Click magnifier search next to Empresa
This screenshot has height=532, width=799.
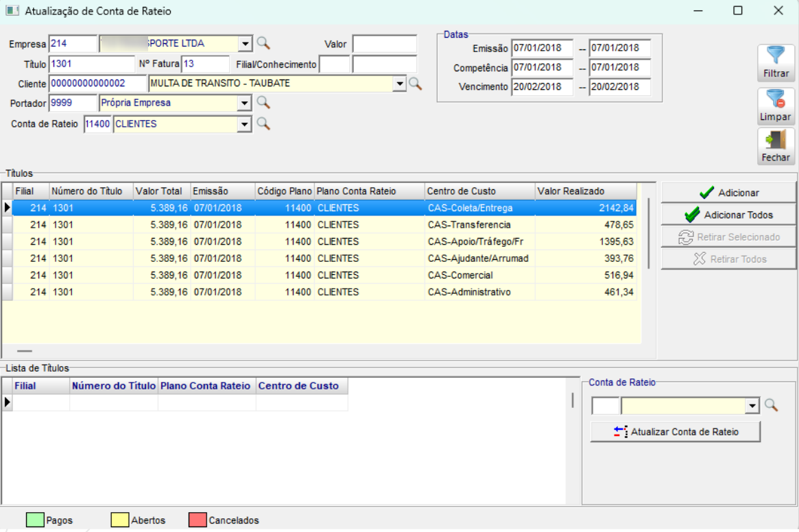tap(263, 44)
